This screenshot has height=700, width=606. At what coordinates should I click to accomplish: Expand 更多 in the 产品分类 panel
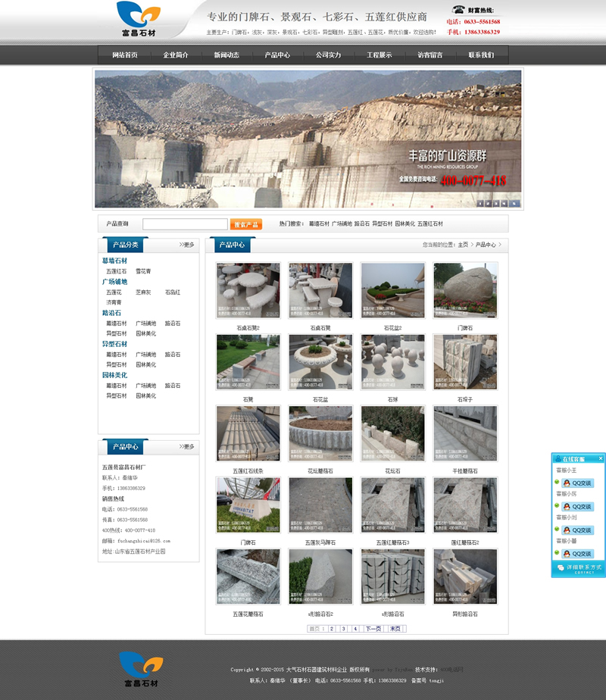point(186,245)
